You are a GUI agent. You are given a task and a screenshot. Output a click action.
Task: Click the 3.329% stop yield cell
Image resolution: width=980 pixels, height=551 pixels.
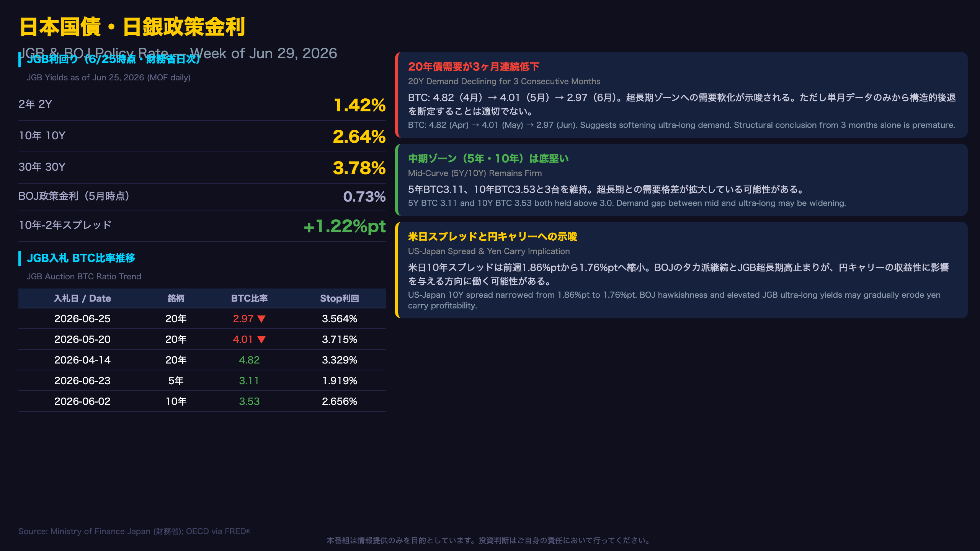(340, 360)
